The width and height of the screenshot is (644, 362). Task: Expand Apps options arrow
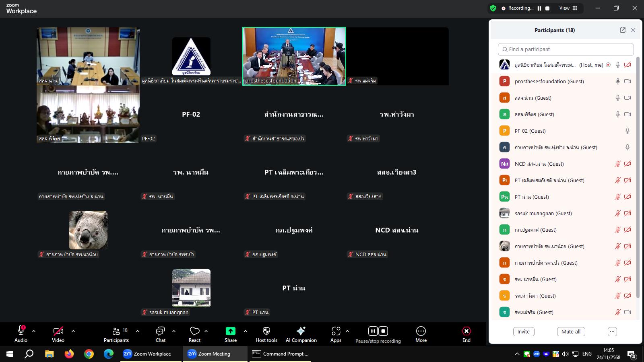[x=347, y=331]
